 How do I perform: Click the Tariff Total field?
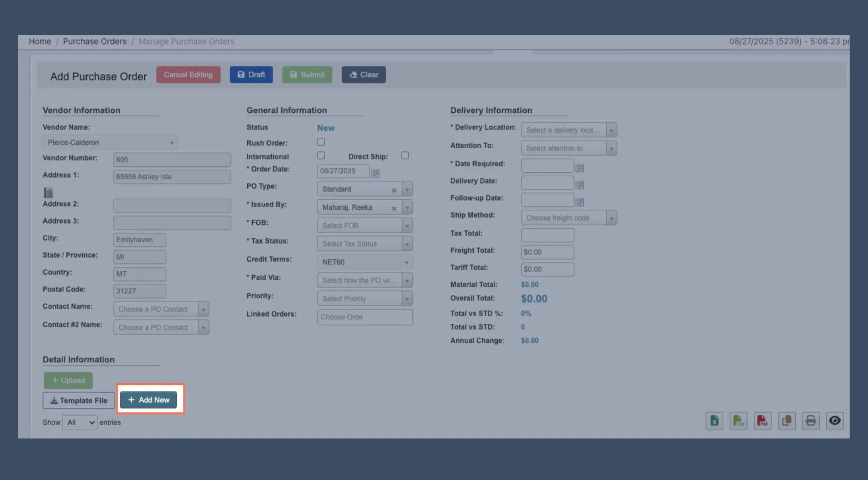tap(547, 269)
